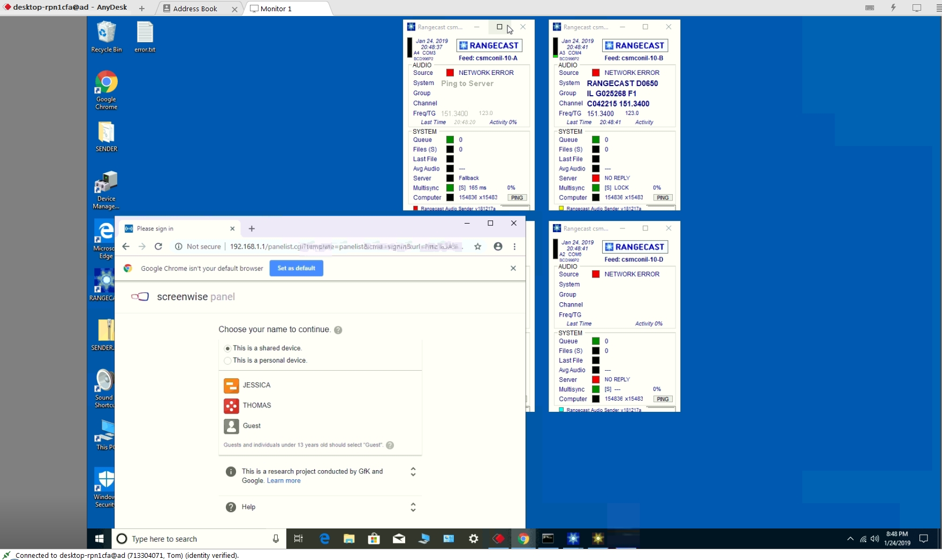The image size is (942, 560).
Task: Open Chrome three-dot menu
Action: coord(514,247)
